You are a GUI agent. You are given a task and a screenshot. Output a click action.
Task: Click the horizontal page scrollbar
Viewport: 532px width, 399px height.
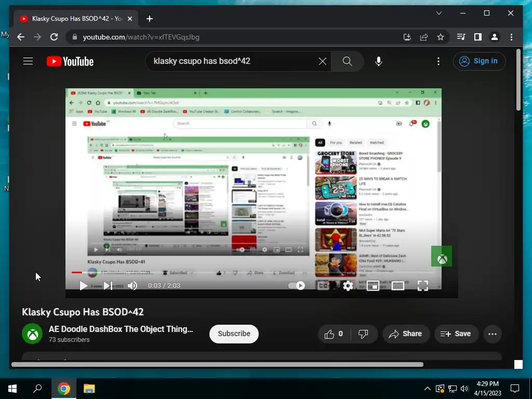tap(218, 364)
